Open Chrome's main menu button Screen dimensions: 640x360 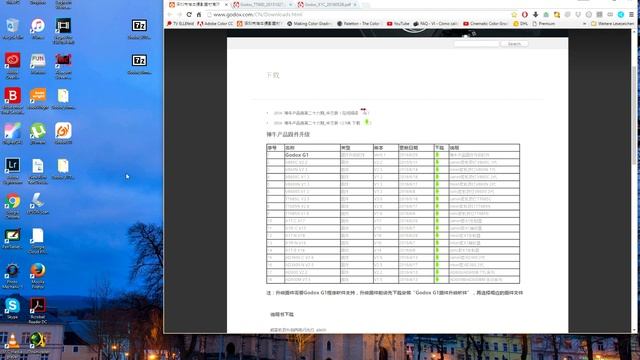[x=631, y=14]
